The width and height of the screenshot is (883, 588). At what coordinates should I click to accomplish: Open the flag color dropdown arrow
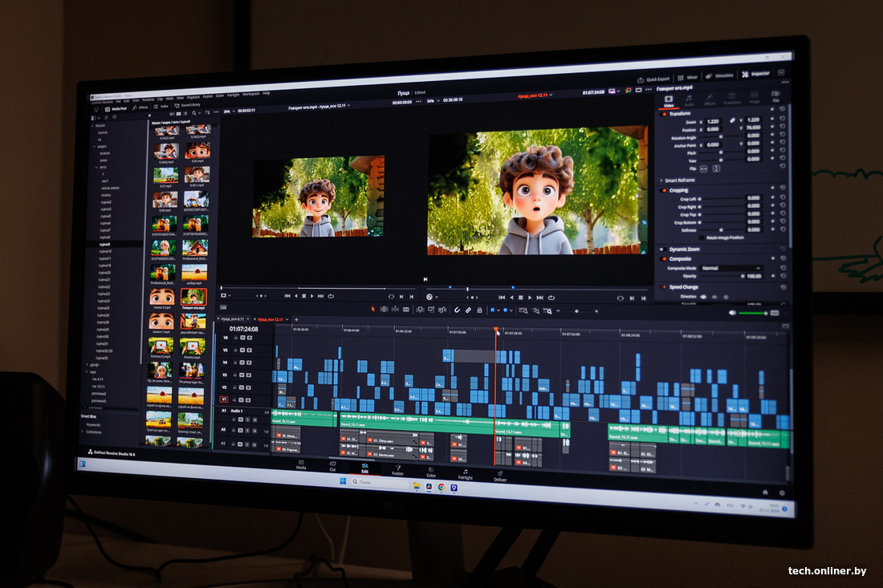coord(498,310)
